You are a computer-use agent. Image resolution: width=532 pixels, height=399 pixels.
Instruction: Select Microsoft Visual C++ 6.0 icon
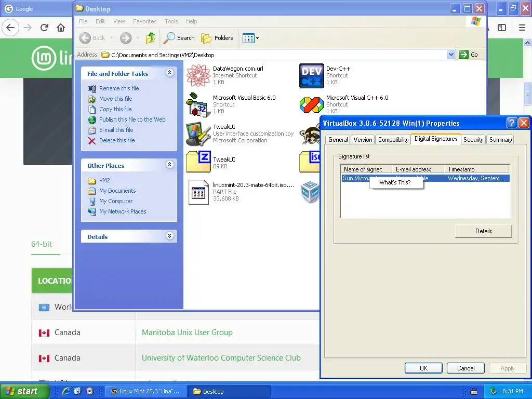[x=312, y=105]
